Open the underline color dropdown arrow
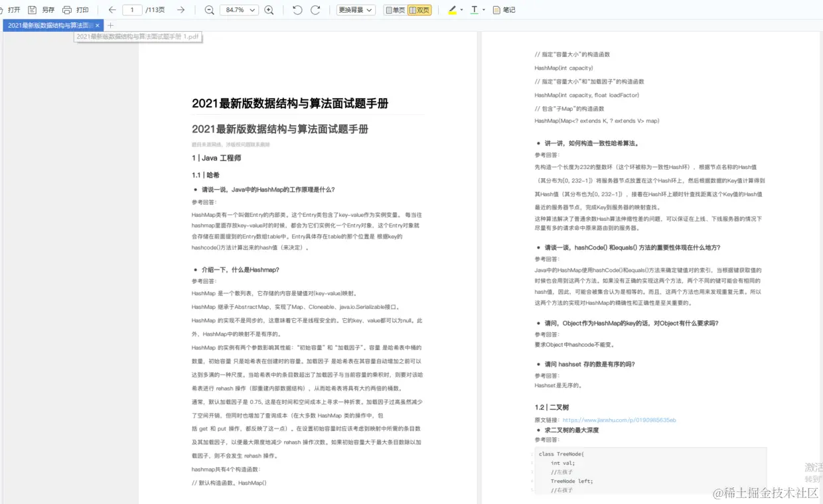 click(x=483, y=10)
